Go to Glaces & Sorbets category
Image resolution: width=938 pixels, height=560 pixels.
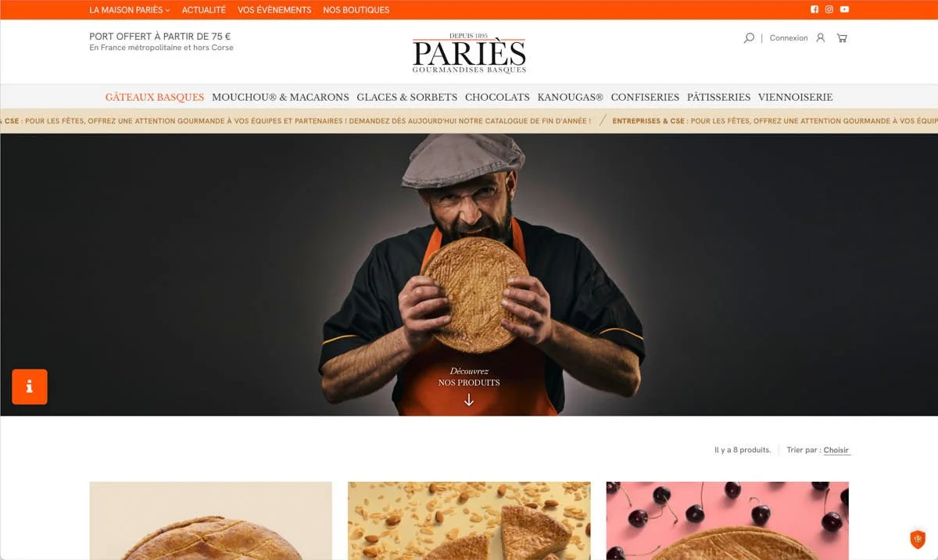pos(406,97)
